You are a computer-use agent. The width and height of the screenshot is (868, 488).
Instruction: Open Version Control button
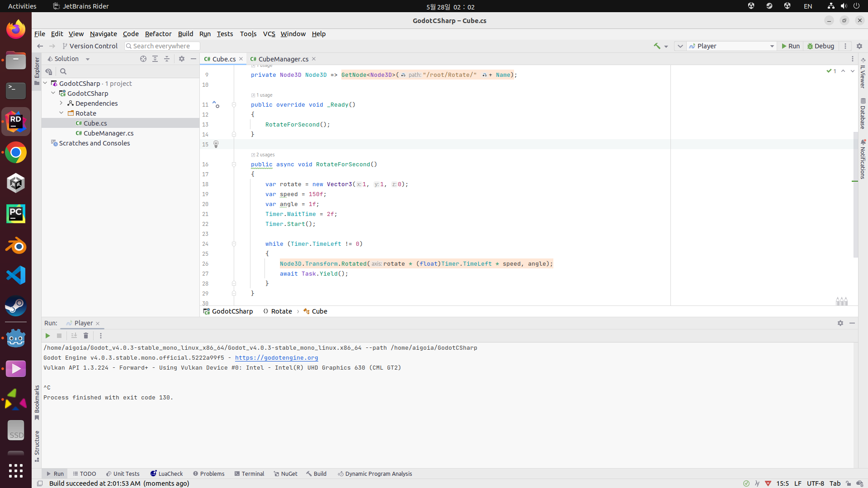90,46
